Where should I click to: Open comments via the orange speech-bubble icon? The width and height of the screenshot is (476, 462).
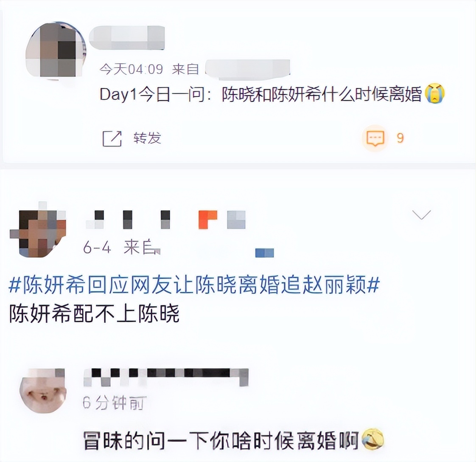tap(375, 138)
